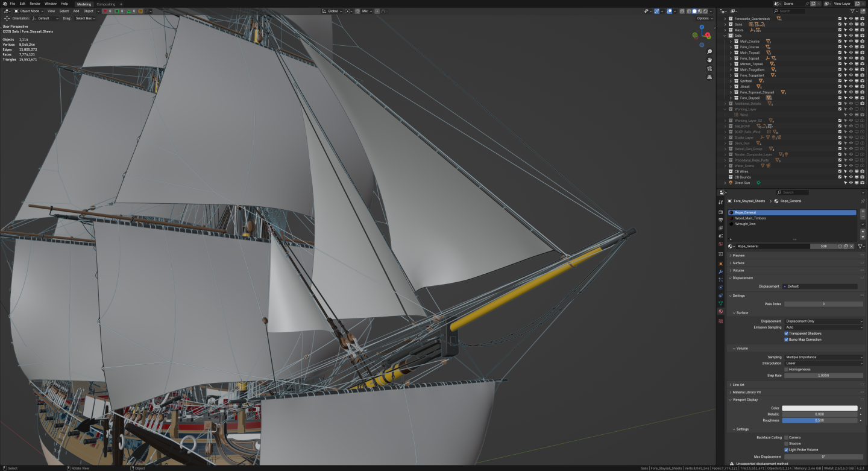Click the outliner filter funnel icon

click(x=853, y=11)
